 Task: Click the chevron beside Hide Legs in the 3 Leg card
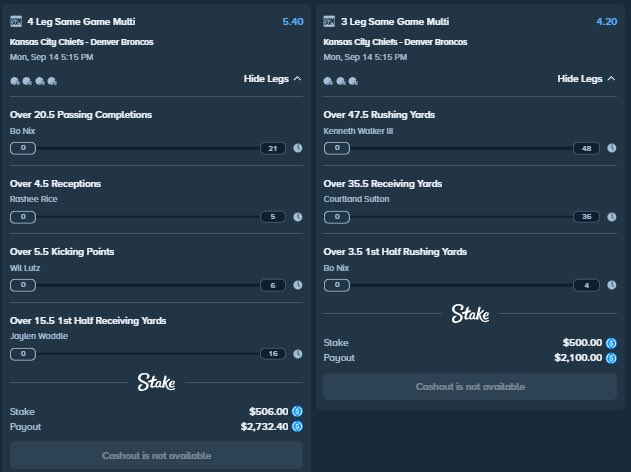[611, 78]
